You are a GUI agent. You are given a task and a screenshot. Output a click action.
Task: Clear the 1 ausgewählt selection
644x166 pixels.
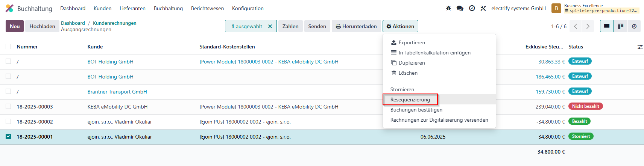270,26
